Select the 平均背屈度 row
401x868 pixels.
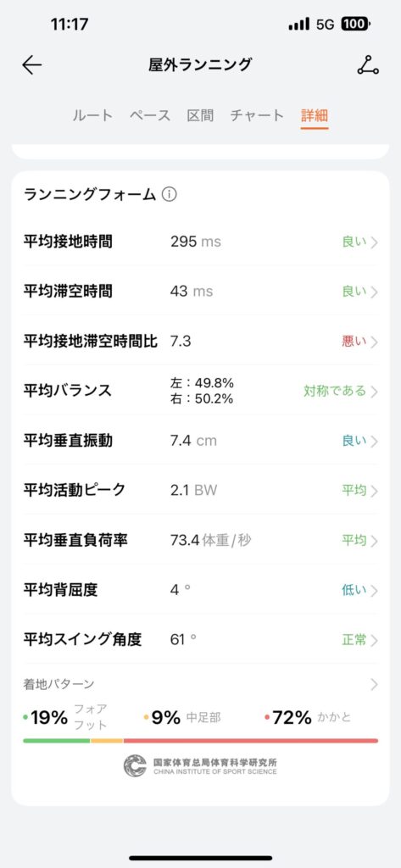click(200, 590)
